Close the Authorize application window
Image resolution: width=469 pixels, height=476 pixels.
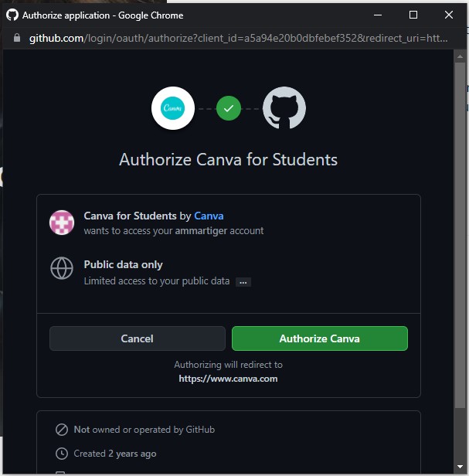click(449, 15)
